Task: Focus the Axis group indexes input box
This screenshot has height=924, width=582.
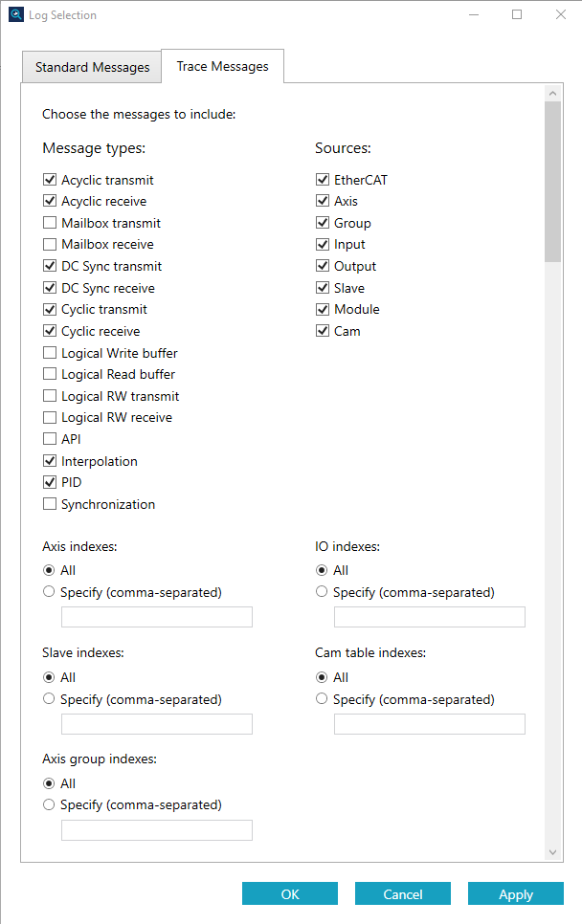Action: coord(157,830)
